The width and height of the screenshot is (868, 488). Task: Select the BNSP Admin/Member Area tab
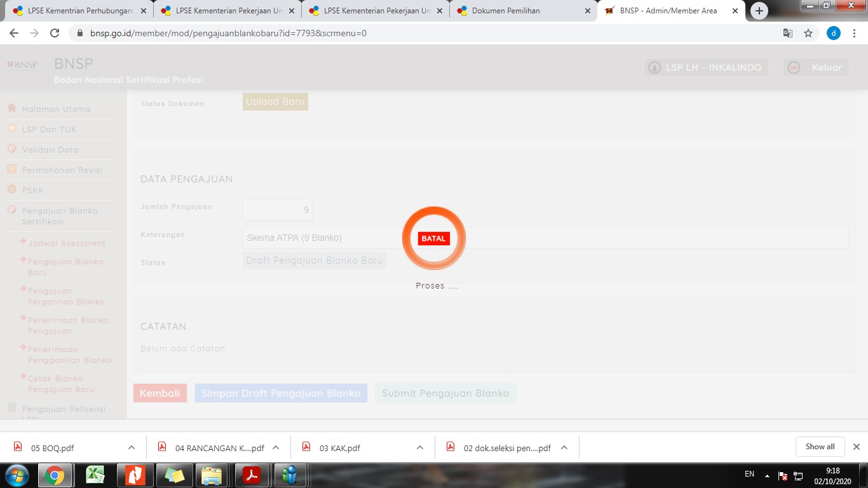pyautogui.click(x=670, y=11)
